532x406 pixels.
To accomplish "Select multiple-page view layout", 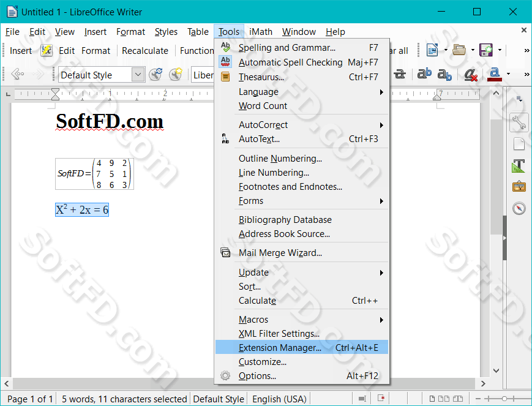I will pyautogui.click(x=444, y=399).
